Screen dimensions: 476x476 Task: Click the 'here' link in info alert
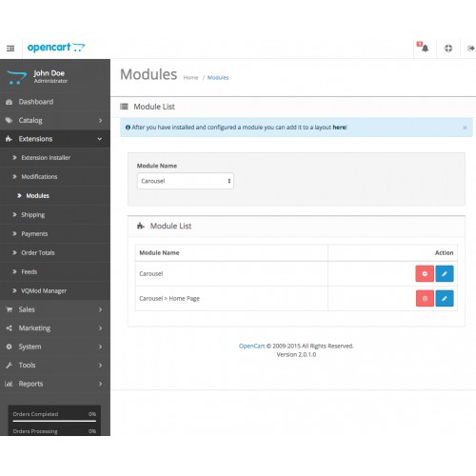click(339, 128)
